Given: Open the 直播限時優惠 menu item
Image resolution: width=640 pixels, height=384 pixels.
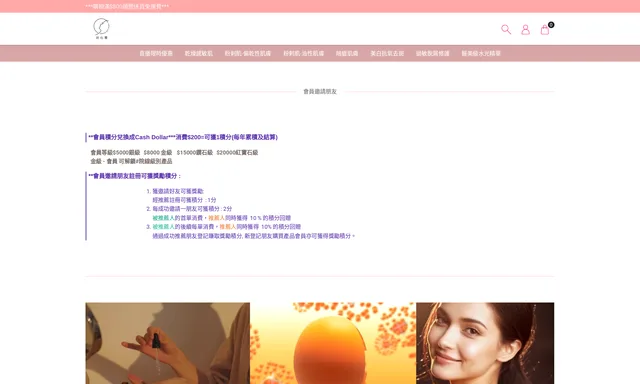Looking at the screenshot, I should click(156, 53).
